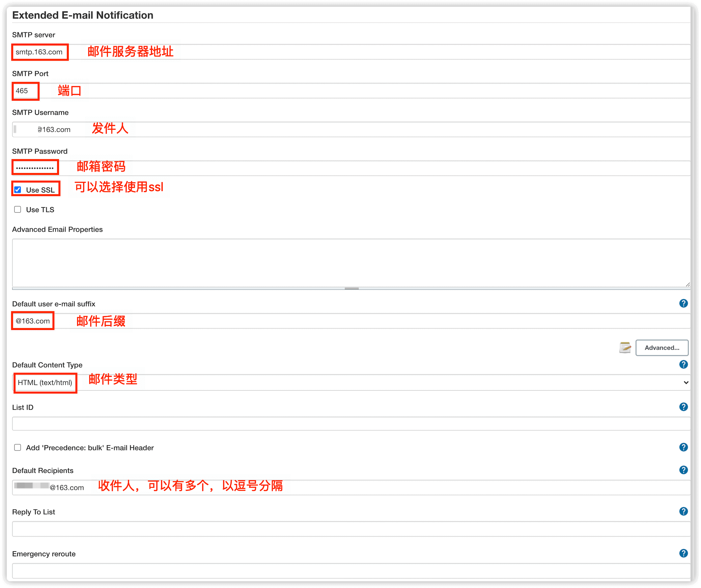Open help for Reply To List

(683, 511)
